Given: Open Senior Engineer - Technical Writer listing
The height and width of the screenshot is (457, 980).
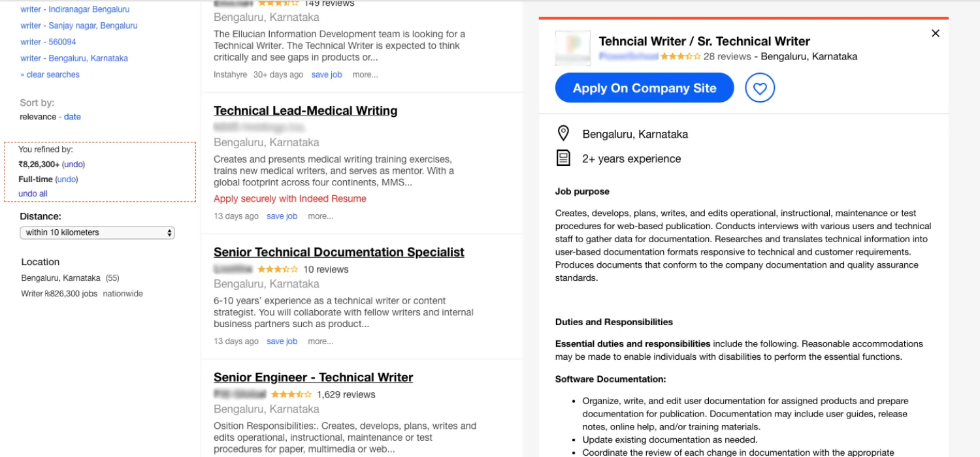Looking at the screenshot, I should point(313,377).
